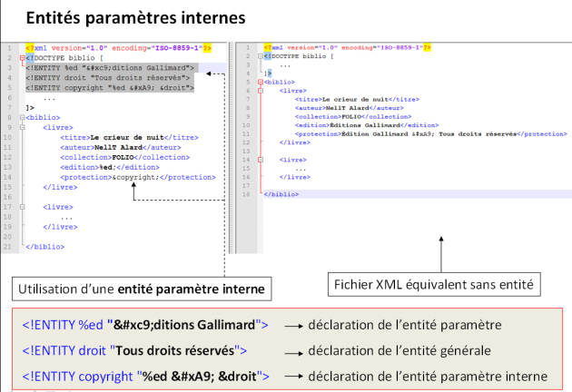Collapse second livre fold in left editor

[20, 207]
